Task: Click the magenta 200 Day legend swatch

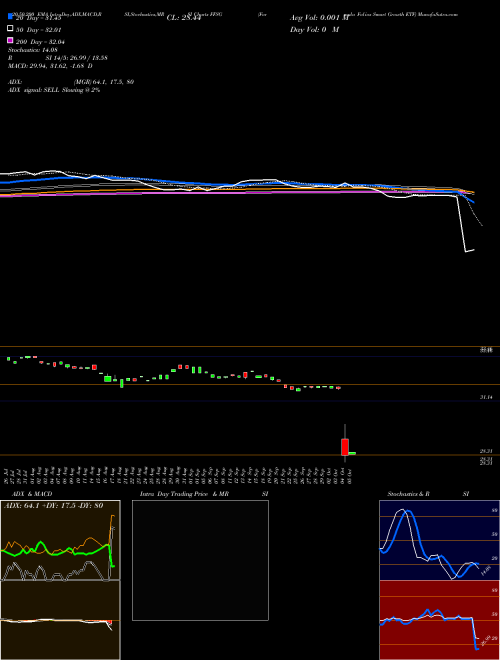Action: point(10,40)
